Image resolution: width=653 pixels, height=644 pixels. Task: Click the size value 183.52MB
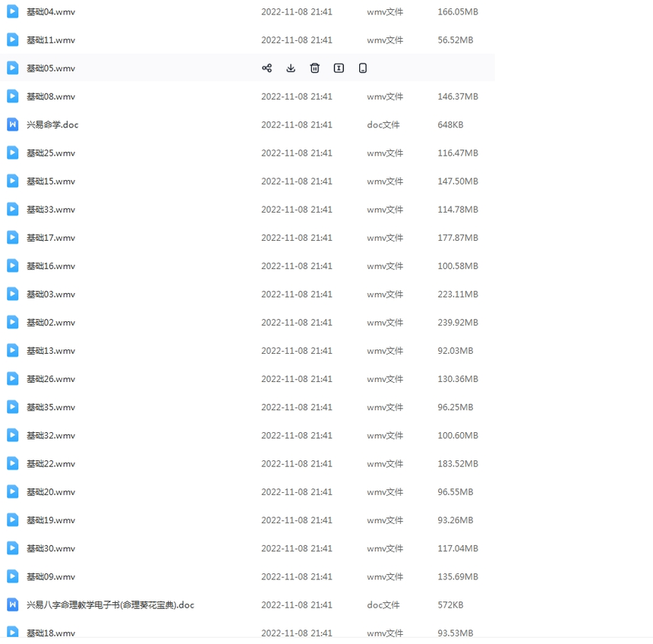tap(458, 464)
